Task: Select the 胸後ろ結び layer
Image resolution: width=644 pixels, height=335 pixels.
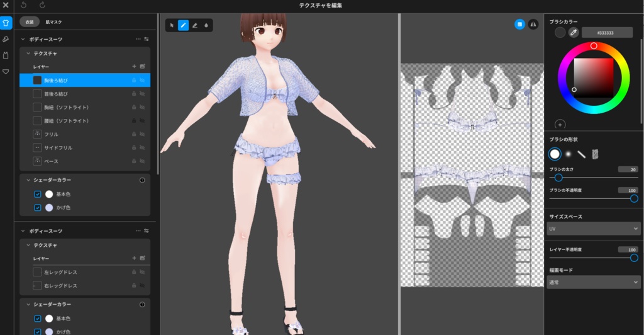Action: click(x=85, y=80)
